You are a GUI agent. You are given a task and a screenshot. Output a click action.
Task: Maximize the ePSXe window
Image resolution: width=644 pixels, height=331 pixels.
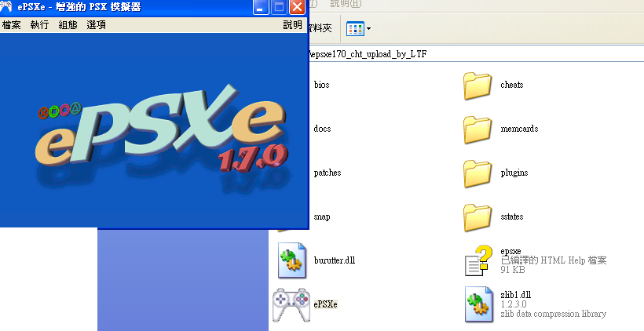tap(280, 7)
